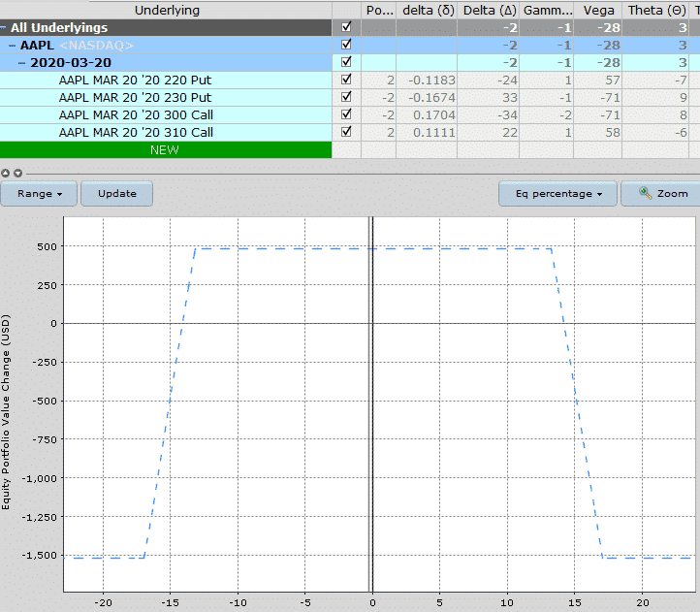Click Theta value 9 for 230 Put

656,98
